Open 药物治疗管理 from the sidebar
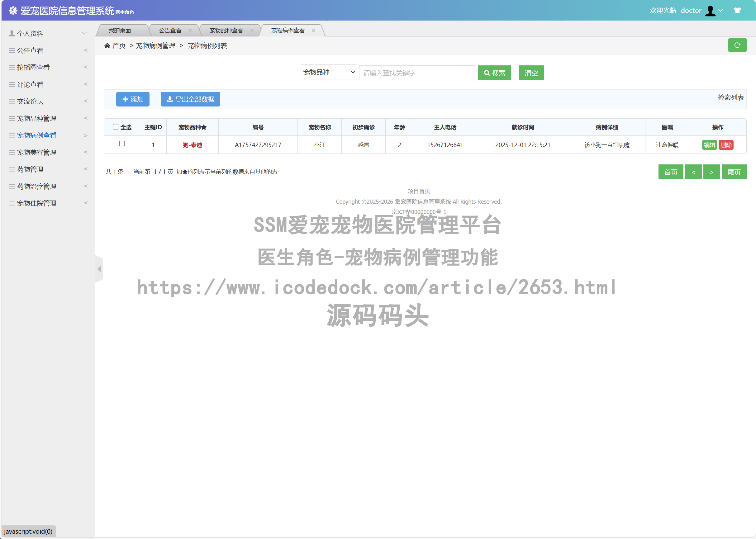Image resolution: width=756 pixels, height=539 pixels. coord(36,186)
